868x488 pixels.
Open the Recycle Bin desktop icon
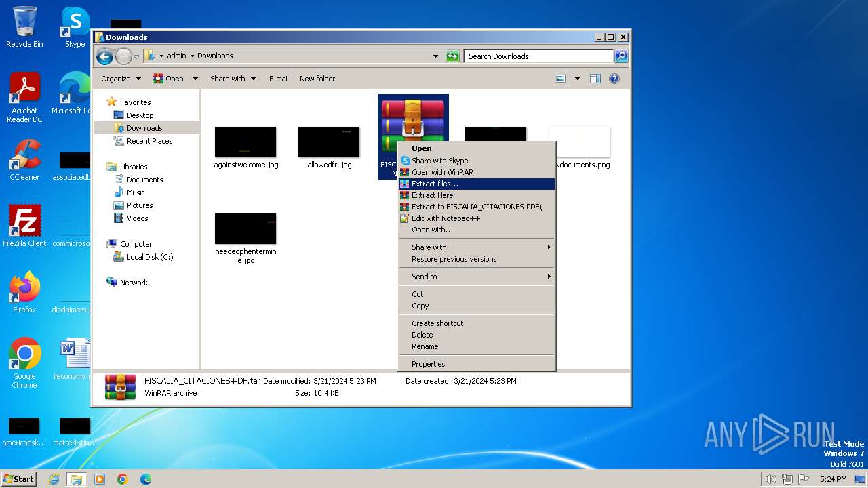(24, 27)
